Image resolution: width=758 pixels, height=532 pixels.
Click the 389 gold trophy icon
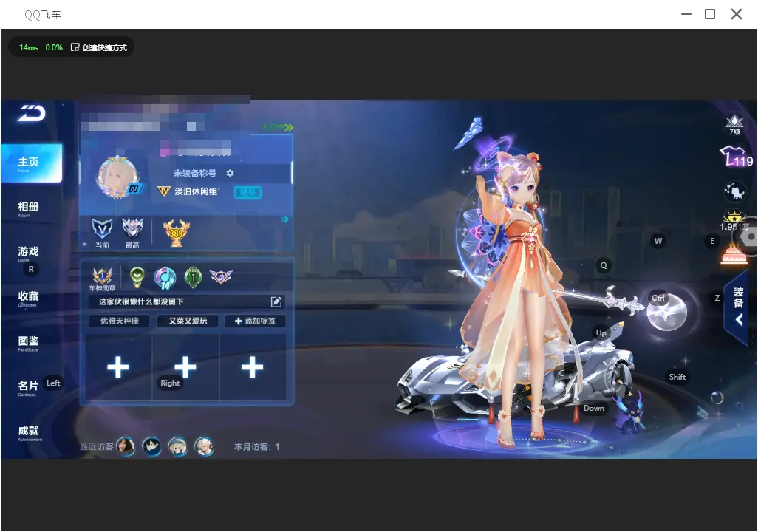177,232
